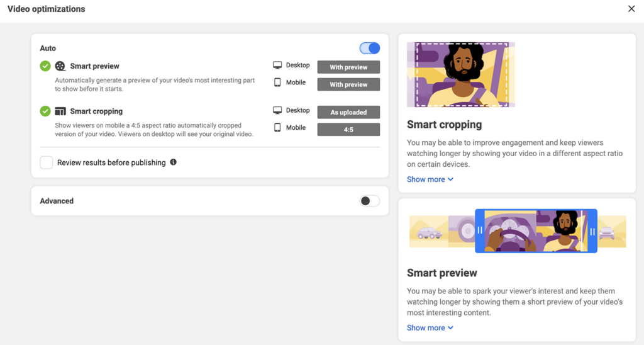Viewport: 644px width, 345px height.
Task: Click the green checkmark beside Smart cropping
Action: coord(45,111)
